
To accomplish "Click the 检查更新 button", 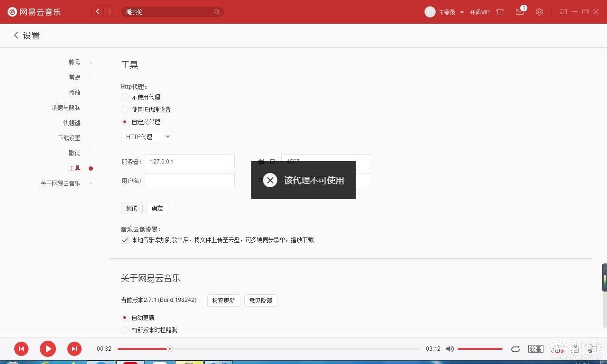I will [224, 300].
